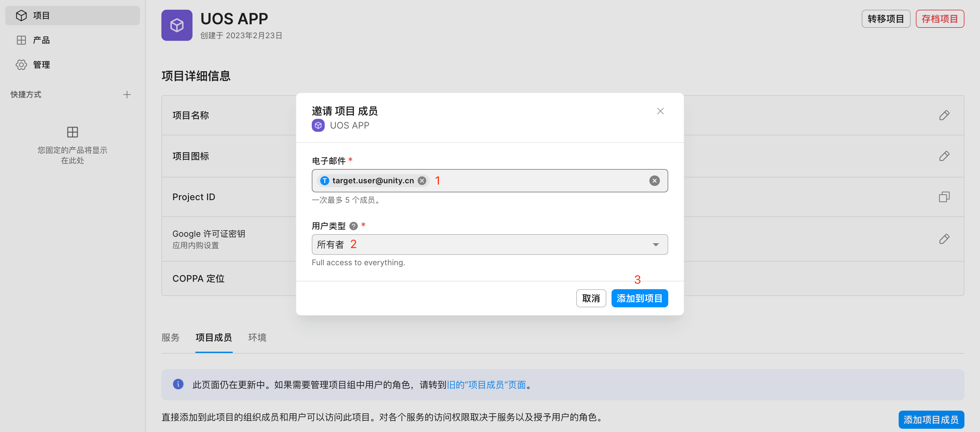980x432 pixels.
Task: Remove target.user@unity.cn chip with its x
Action: click(x=422, y=181)
